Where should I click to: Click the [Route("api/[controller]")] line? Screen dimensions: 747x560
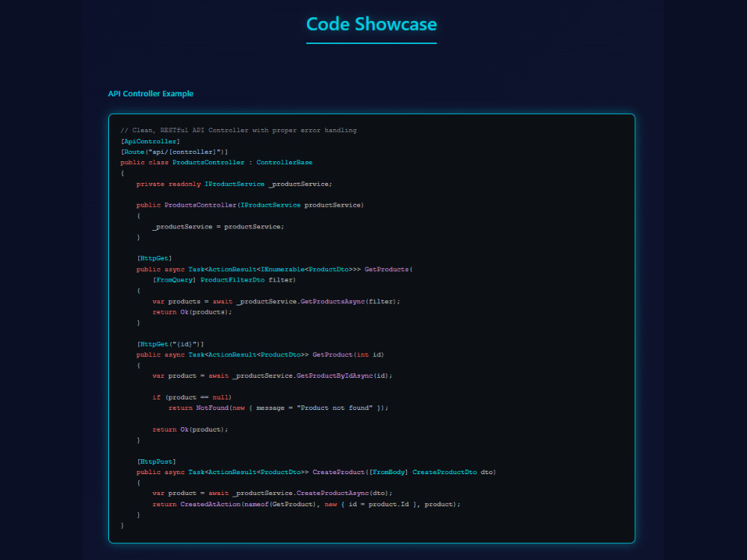[174, 152]
